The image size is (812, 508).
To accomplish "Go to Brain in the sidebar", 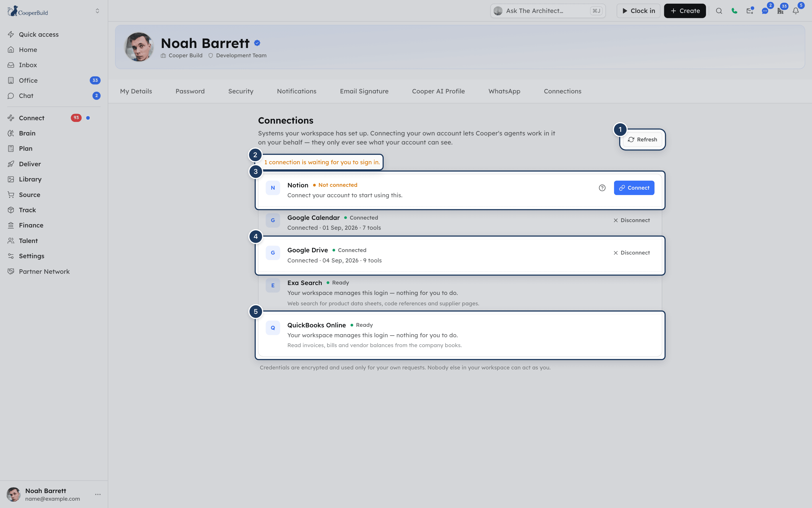I will [54, 133].
